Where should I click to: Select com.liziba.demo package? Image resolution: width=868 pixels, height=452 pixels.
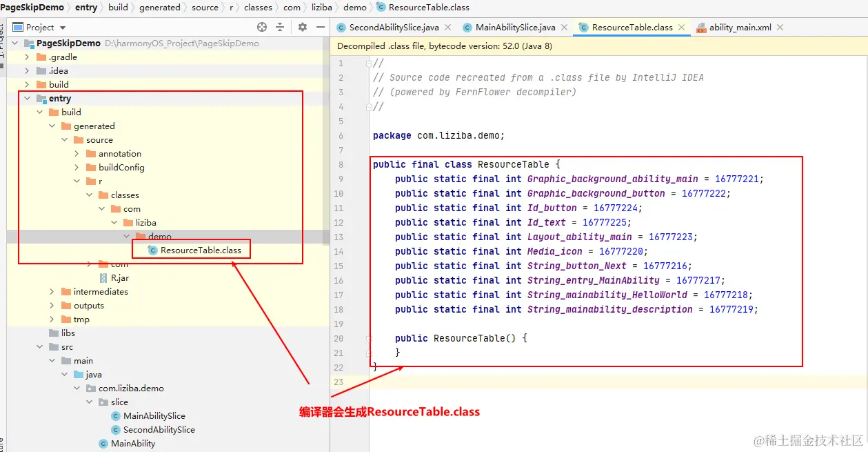pyautogui.click(x=131, y=389)
